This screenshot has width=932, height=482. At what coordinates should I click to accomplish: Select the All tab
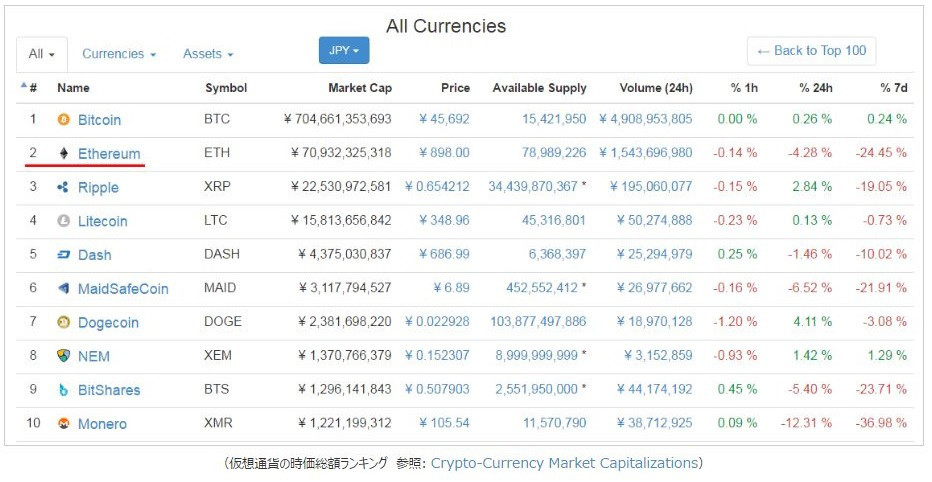pyautogui.click(x=42, y=54)
